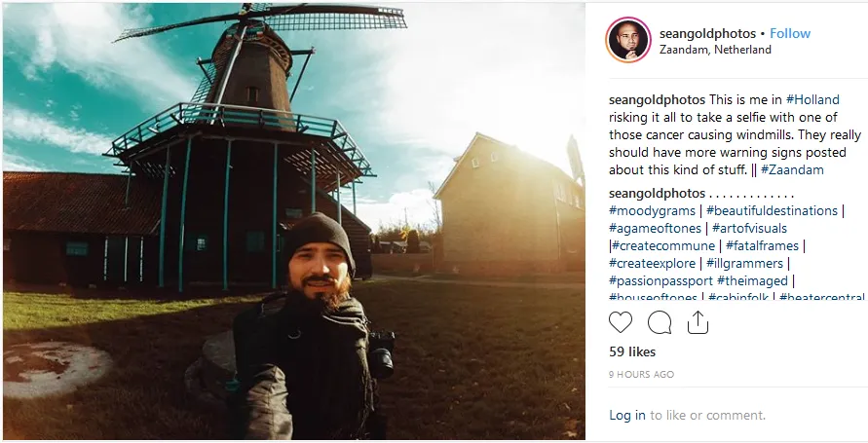View the 59 likes list

[x=632, y=351]
